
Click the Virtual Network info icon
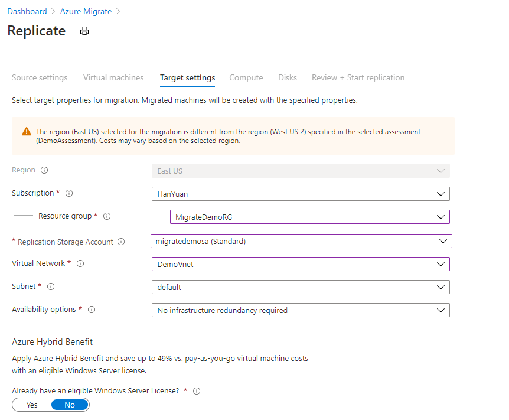tap(80, 263)
